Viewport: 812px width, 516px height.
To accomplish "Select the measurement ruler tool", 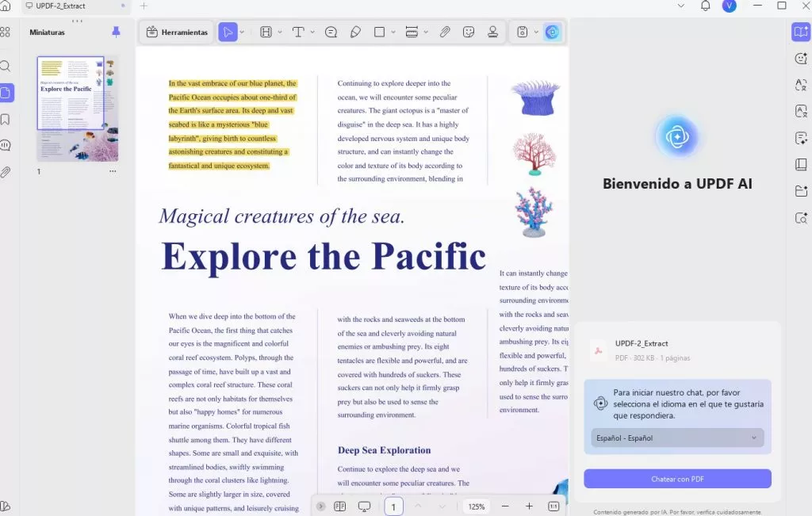I will click(x=412, y=32).
